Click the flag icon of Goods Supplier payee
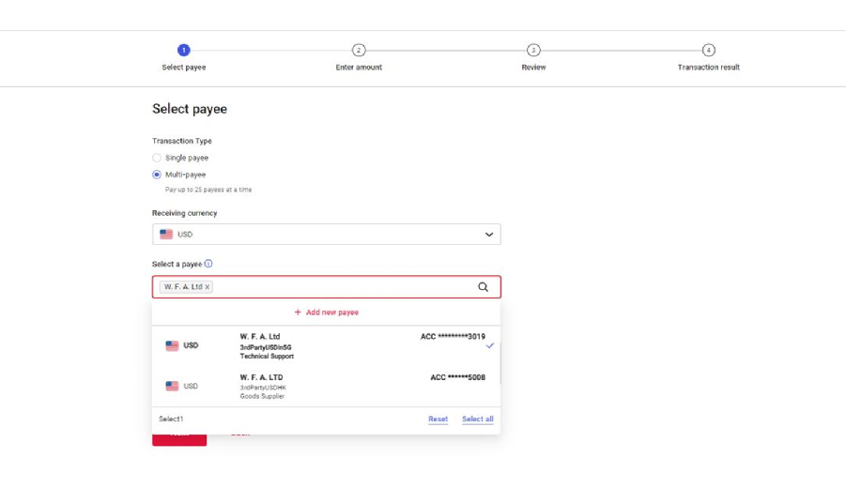This screenshot has height=504, width=846. (x=172, y=386)
